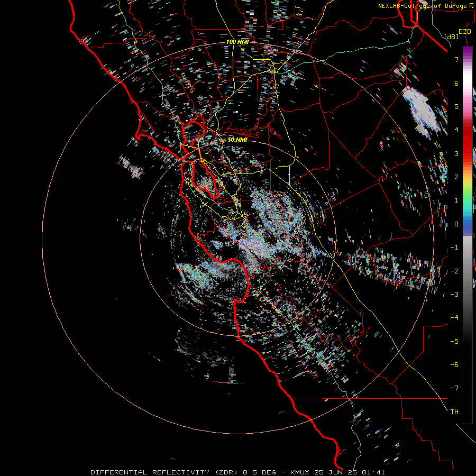Select the "-5" value on the color scale
Screen dimensions: 476x476
pyautogui.click(x=454, y=342)
